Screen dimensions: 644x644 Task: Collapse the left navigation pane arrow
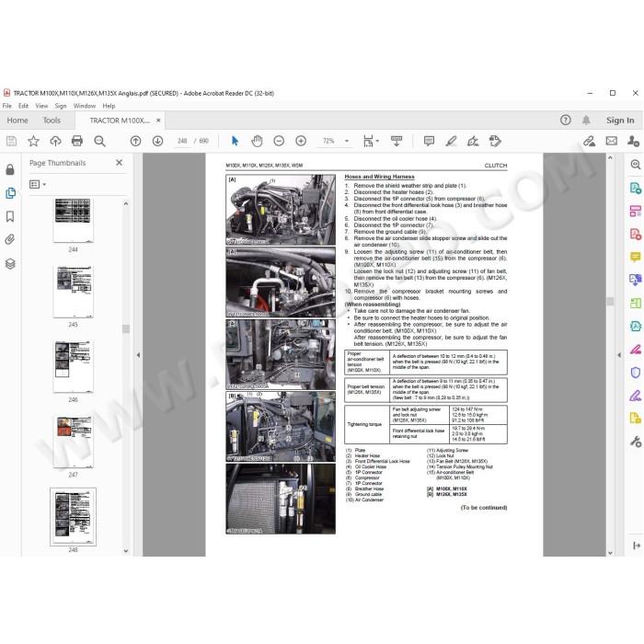pyautogui.click(x=138, y=355)
